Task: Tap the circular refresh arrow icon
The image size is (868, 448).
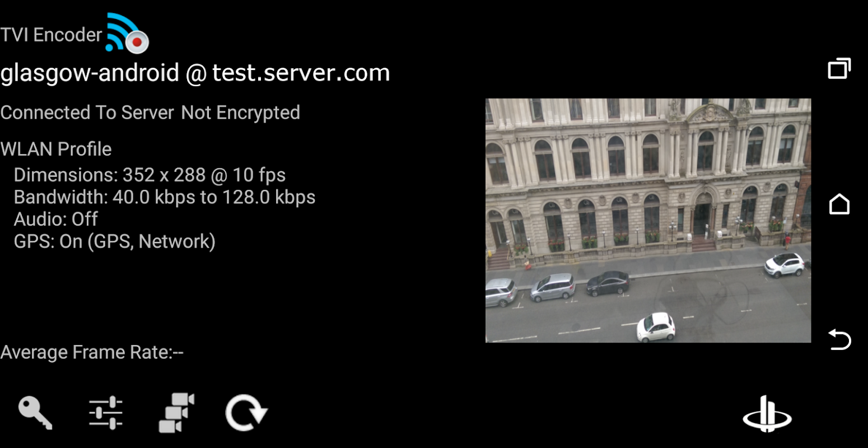Action: point(246,413)
